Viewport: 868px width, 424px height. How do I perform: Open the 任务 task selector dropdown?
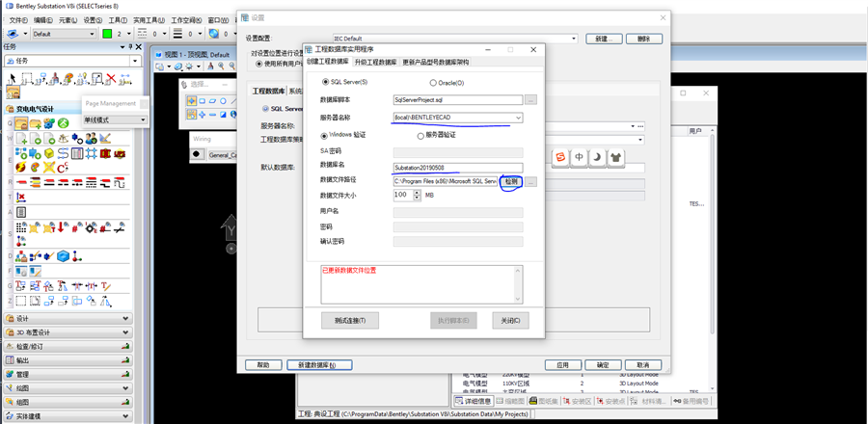coord(135,61)
